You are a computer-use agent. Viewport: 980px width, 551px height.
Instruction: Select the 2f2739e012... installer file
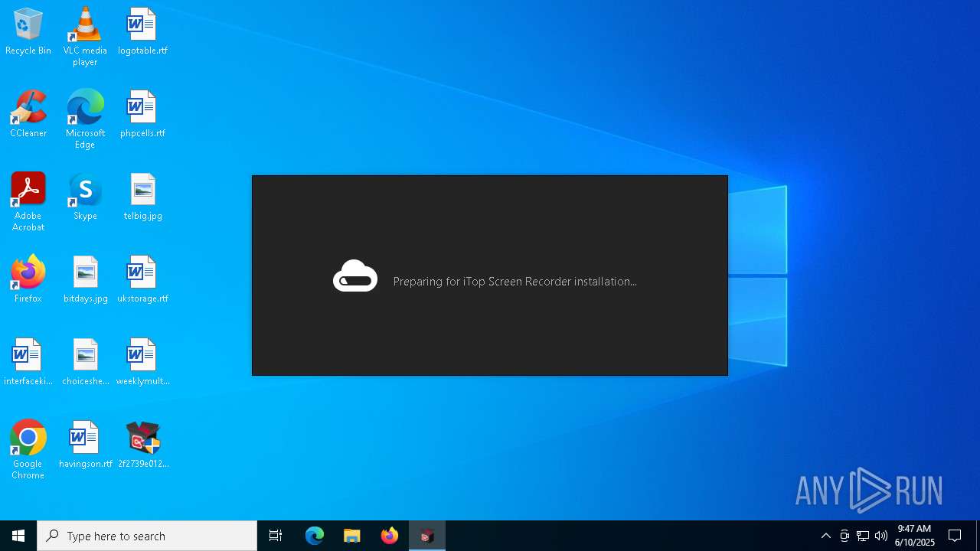click(142, 445)
